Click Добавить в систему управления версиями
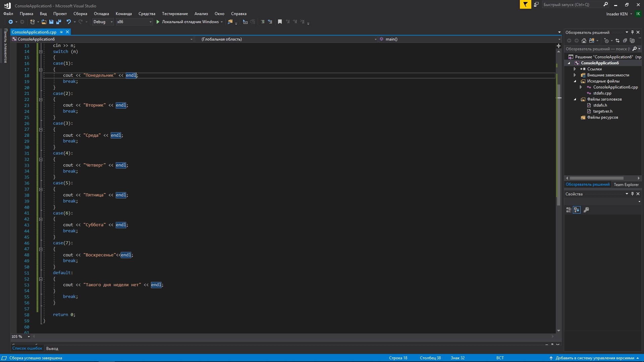 [x=594, y=358]
